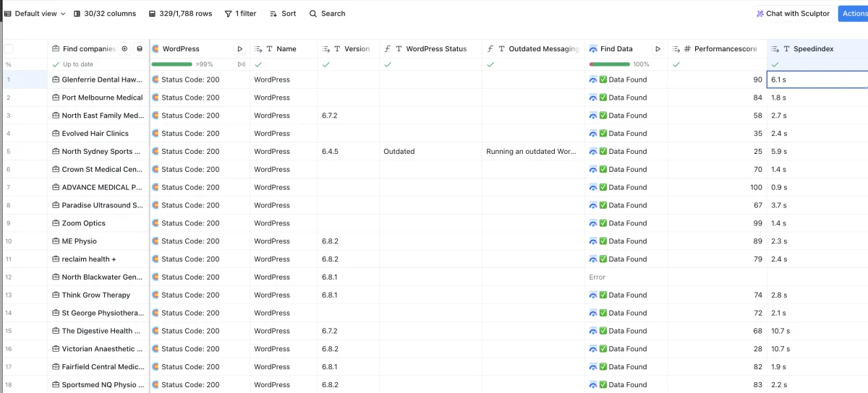Open the Sort options
The image size is (868, 393).
283,14
